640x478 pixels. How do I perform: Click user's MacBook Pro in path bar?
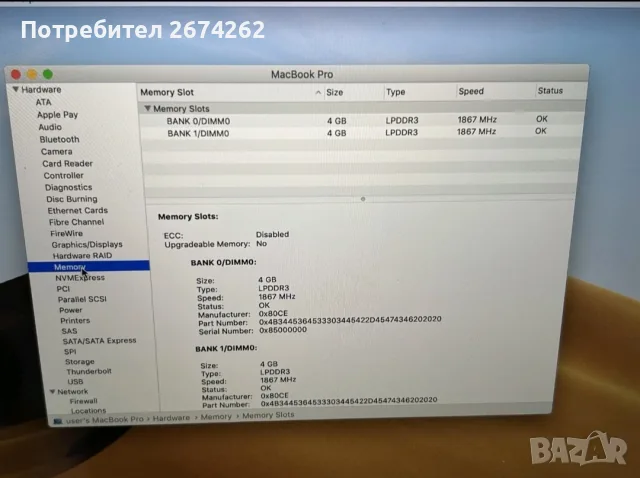tap(104, 419)
